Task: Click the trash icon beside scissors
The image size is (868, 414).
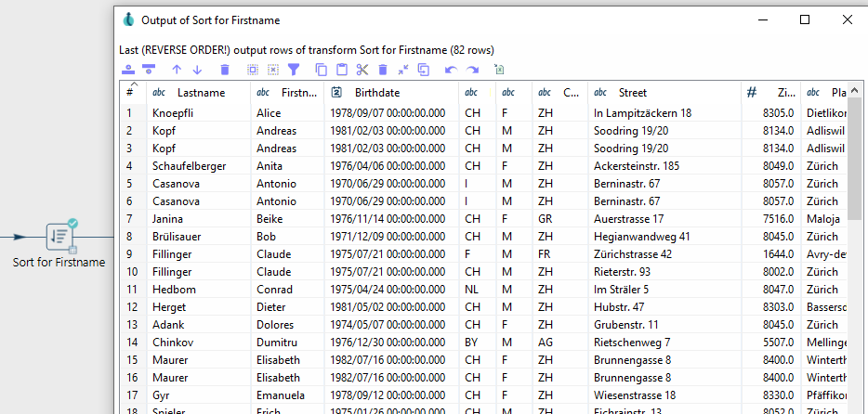Action: point(383,70)
